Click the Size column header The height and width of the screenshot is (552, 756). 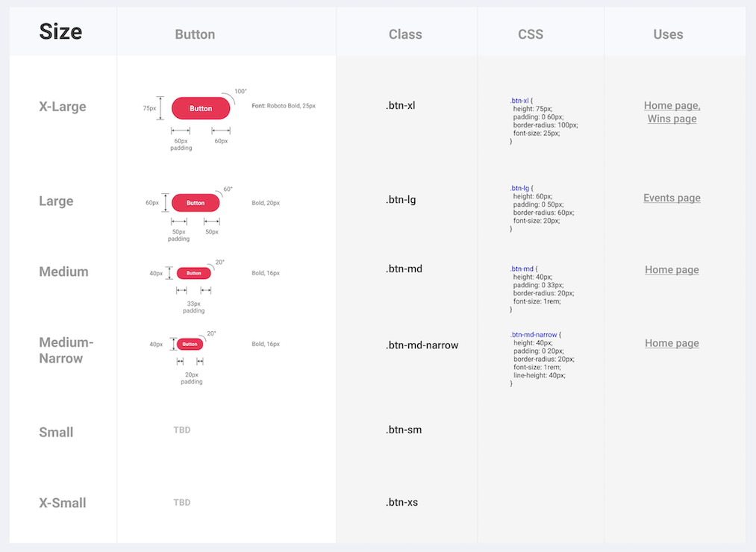(x=60, y=31)
